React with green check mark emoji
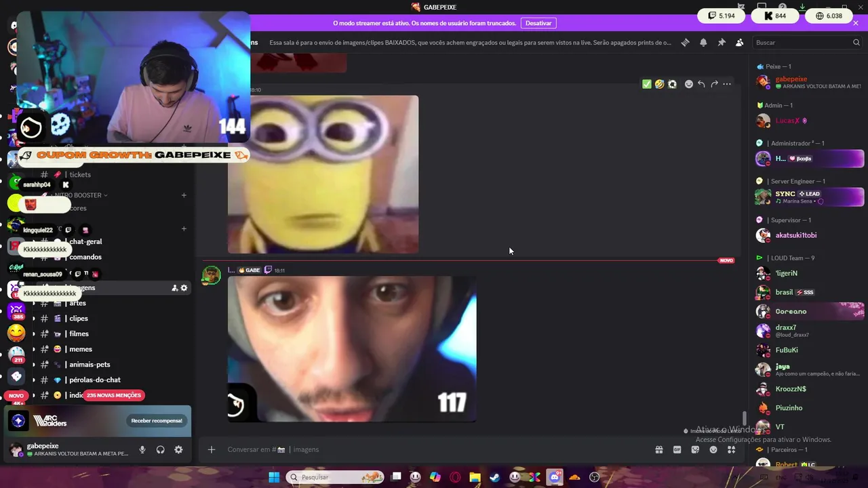 coord(647,84)
